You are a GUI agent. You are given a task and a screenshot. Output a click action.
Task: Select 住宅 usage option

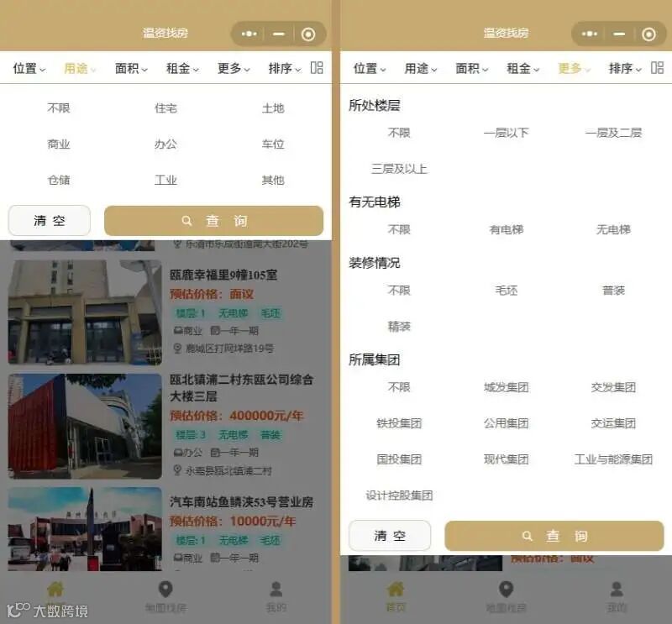[165, 108]
